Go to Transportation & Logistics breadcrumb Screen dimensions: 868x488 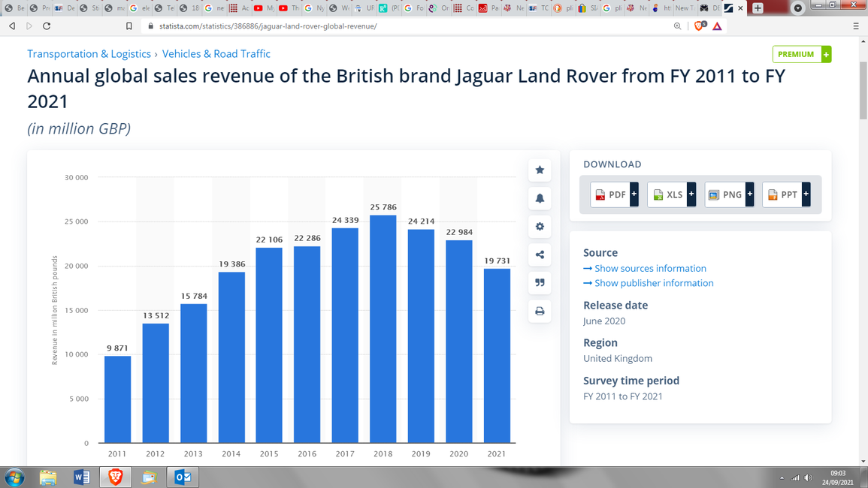[89, 53]
